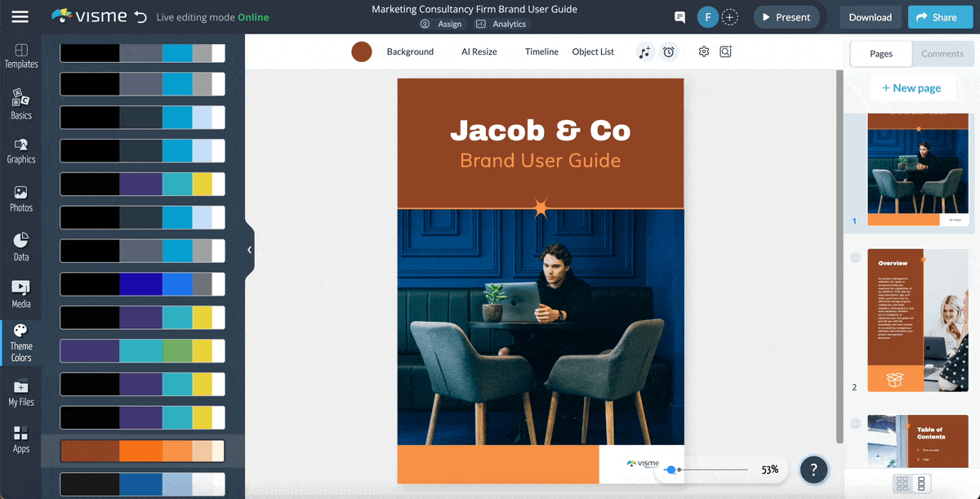Select the orange theme color palette
The height and width of the screenshot is (499, 980).
(141, 450)
